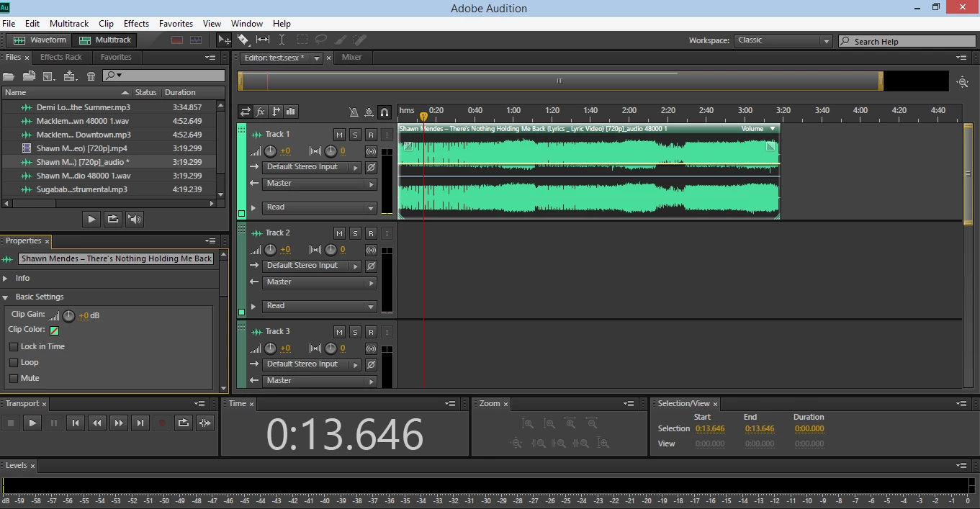The image size is (980, 509).
Task: Select Demi Lo...the Summer.mp3 file
Action: click(x=108, y=107)
